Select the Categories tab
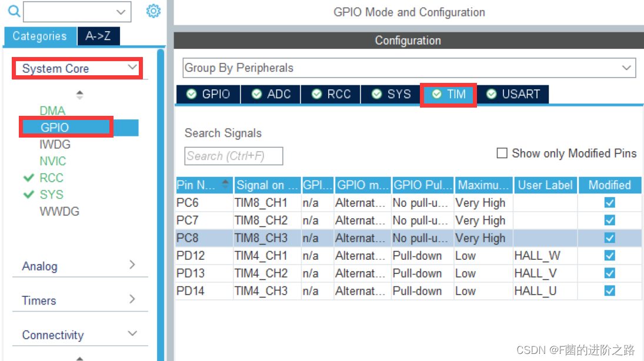 [39, 36]
